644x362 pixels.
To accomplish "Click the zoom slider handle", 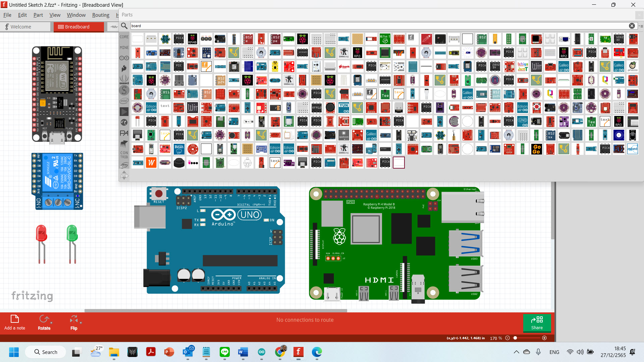I will [515, 338].
